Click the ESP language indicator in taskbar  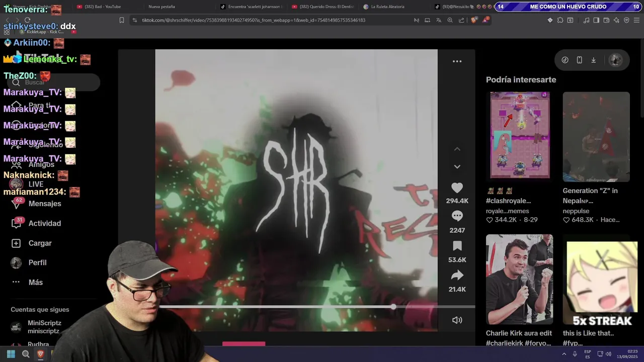pyautogui.click(x=587, y=354)
